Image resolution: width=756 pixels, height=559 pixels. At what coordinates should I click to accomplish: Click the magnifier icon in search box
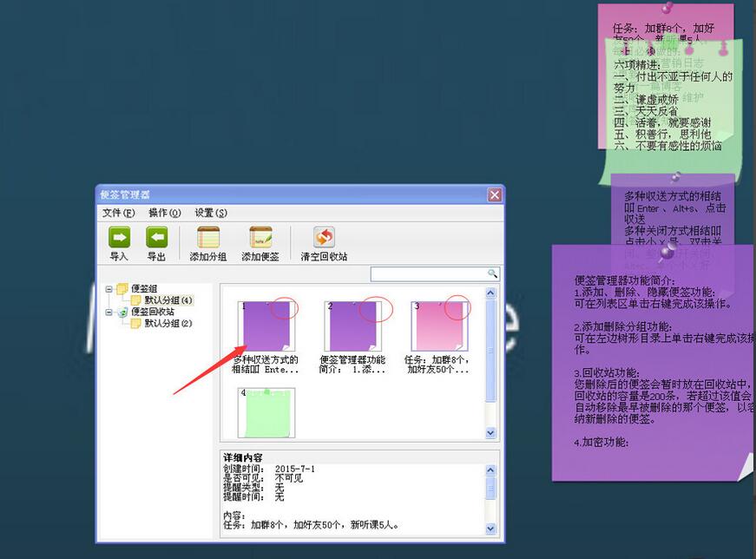[492, 274]
